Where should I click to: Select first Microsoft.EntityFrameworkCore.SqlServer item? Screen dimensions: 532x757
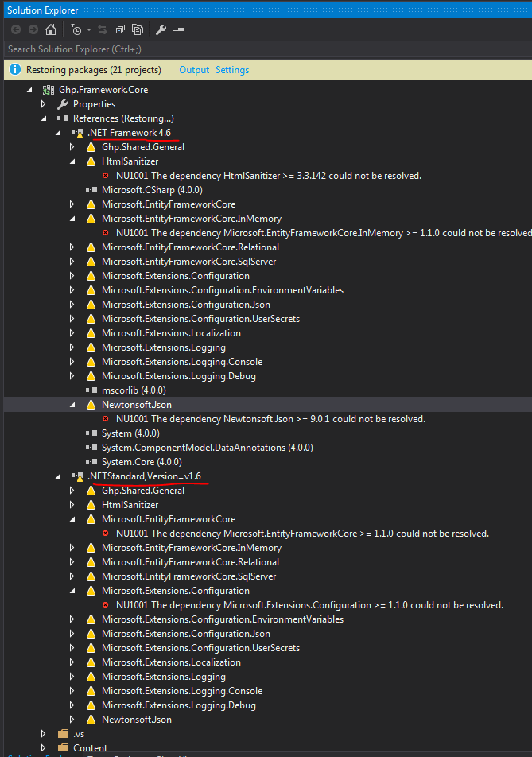click(188, 262)
